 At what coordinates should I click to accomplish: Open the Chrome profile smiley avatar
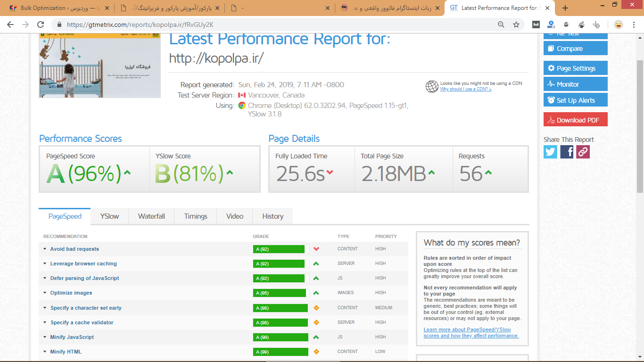pos(619,25)
